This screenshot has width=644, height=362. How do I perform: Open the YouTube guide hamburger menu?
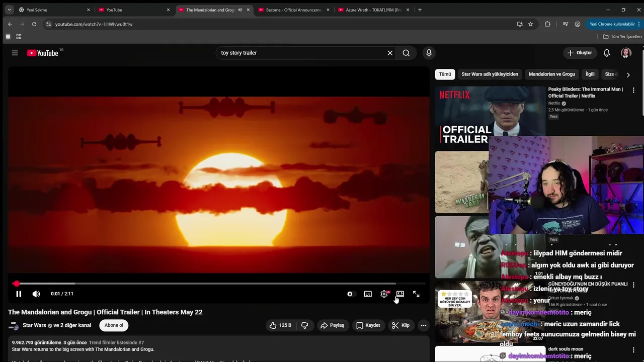(x=15, y=53)
